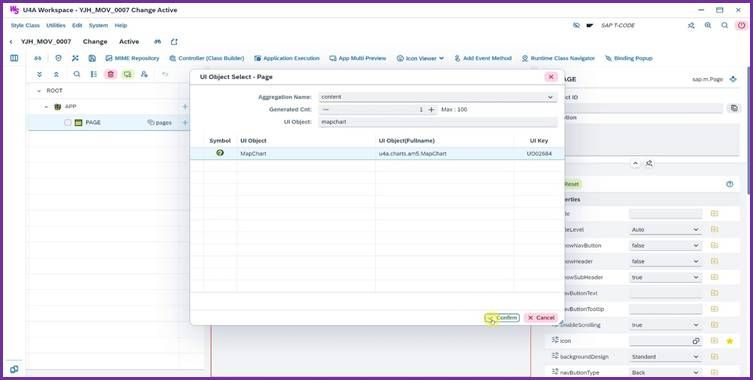The image size is (753, 380).
Task: Cancel the UI Object Select dialog
Action: 541,318
